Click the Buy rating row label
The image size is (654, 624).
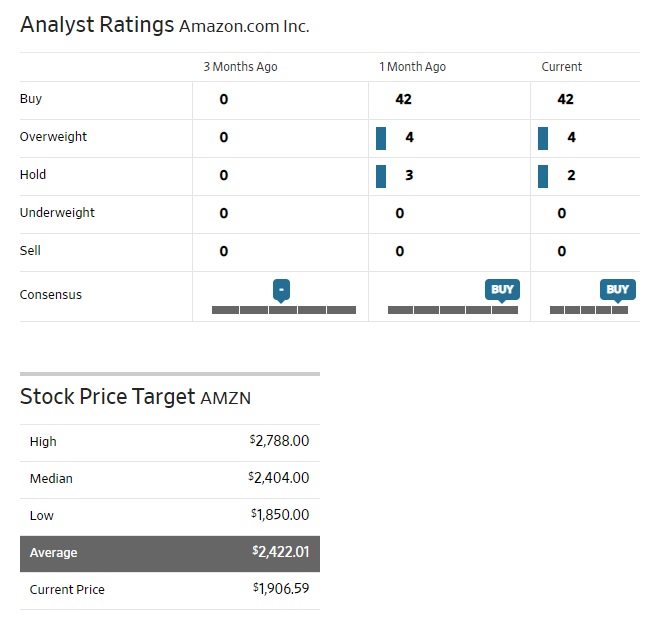click(x=31, y=99)
